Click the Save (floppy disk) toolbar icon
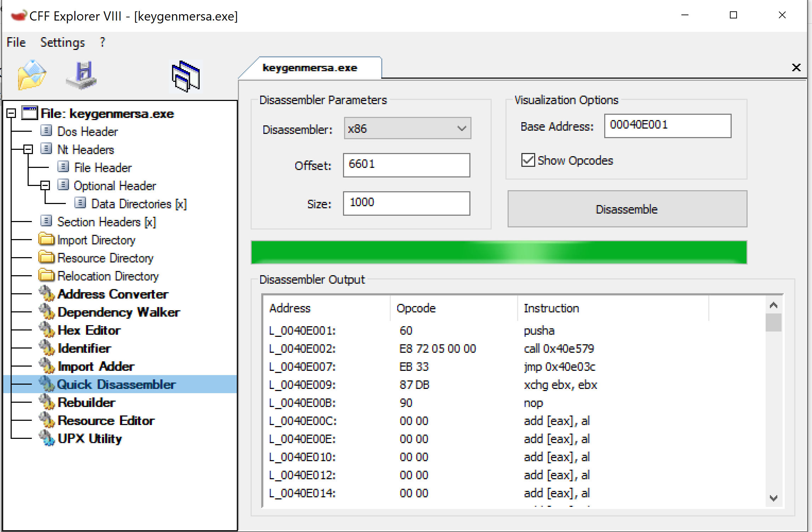Viewport: 812px width, 532px height. 81,75
